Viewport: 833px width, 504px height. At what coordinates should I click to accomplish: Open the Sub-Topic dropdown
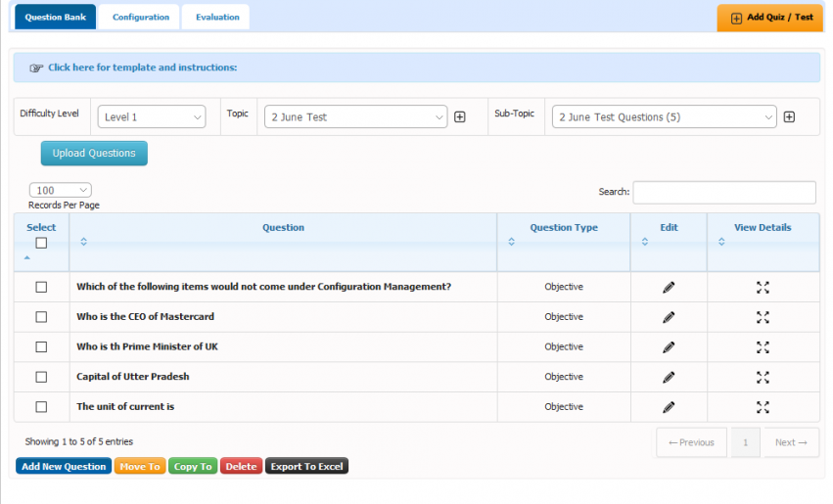tap(664, 116)
